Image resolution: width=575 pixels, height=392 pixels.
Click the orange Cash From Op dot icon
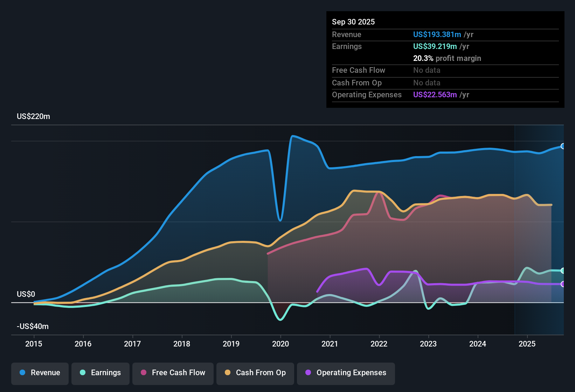coord(227,373)
